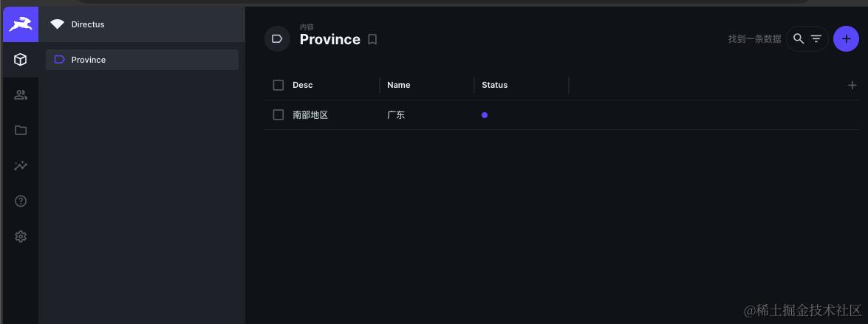Screen dimensions: 868x324
Task: Click the Directus rabbit logo
Action: pyautogui.click(x=21, y=24)
